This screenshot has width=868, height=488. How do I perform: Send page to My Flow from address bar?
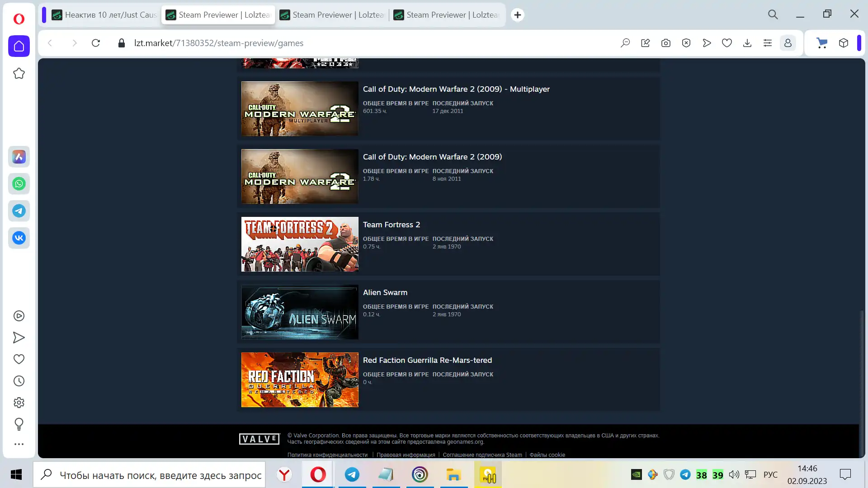pyautogui.click(x=707, y=43)
